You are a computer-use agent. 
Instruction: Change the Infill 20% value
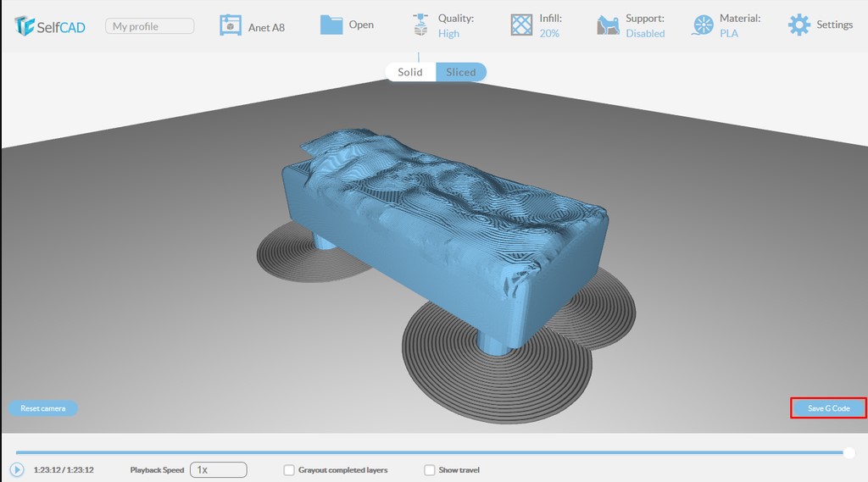[549, 34]
